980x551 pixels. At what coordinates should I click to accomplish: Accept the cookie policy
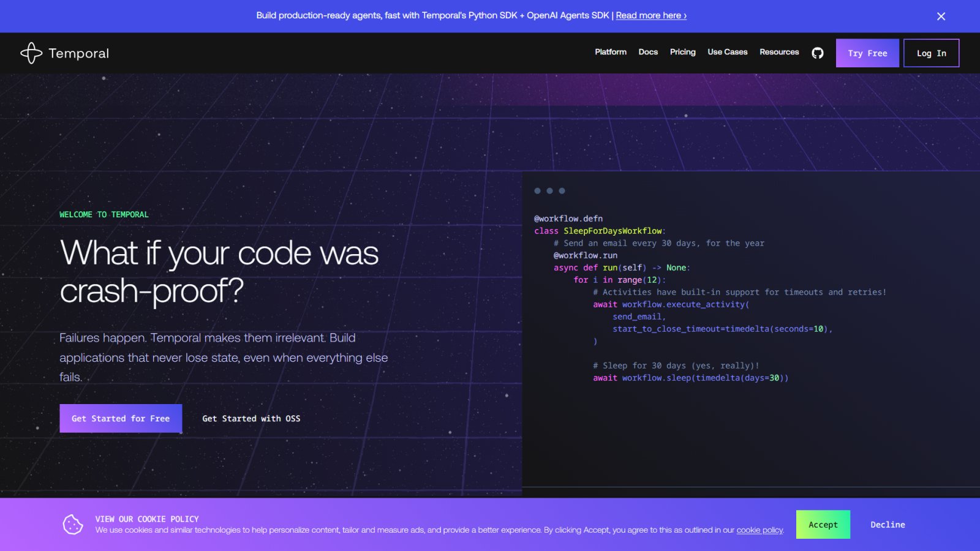[823, 525]
